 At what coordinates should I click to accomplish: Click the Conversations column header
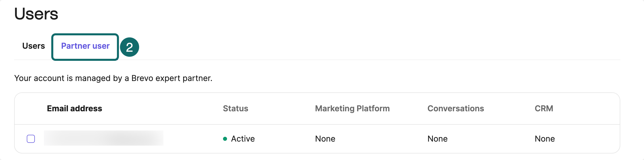456,109
